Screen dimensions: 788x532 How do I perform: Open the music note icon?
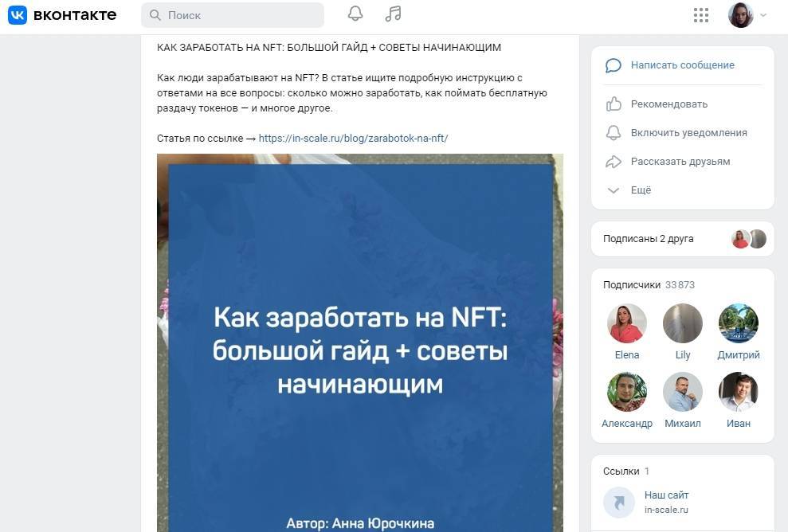coord(393,14)
